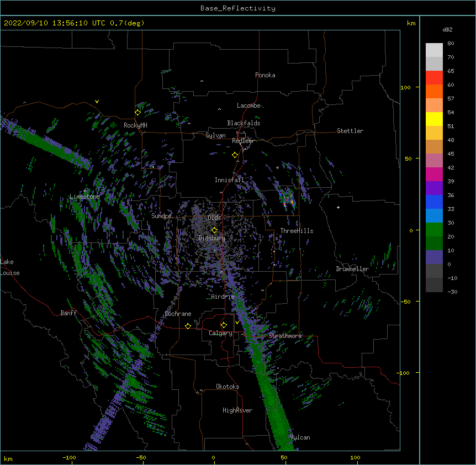Click the Limestone label

tap(84, 197)
